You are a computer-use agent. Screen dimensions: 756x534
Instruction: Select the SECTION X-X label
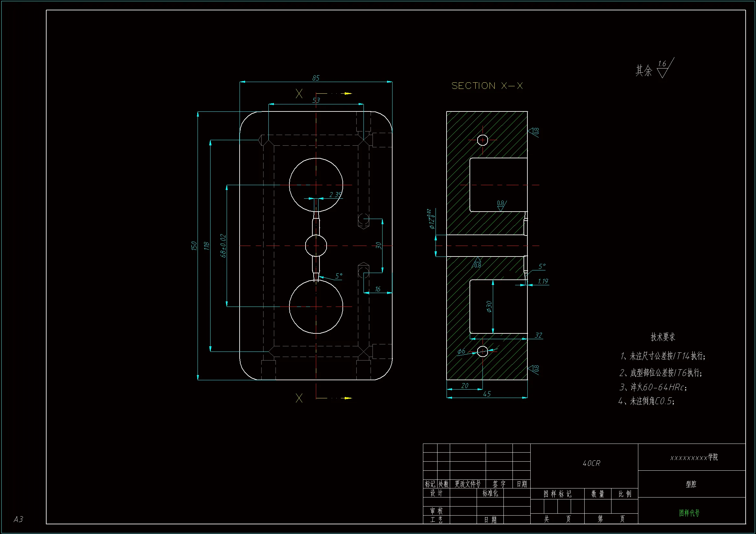pos(487,86)
